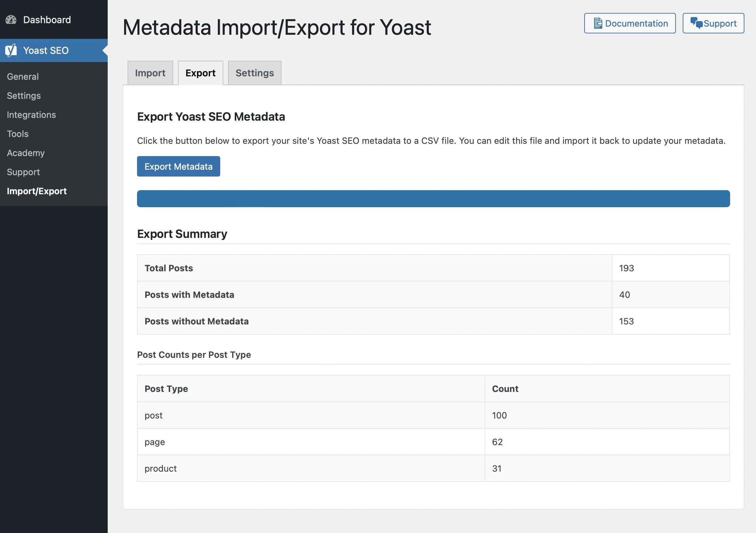This screenshot has height=533, width=756.
Task: Click the count 62 for page
Action: [497, 442]
